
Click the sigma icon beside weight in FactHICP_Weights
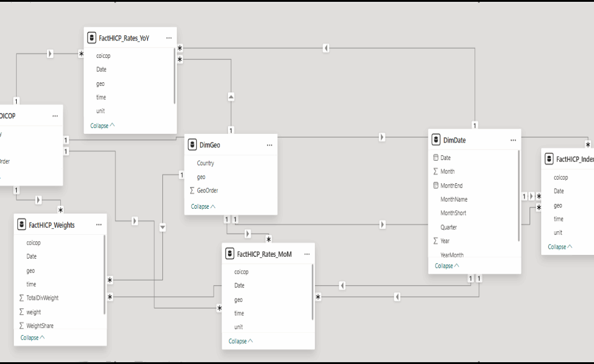point(21,312)
